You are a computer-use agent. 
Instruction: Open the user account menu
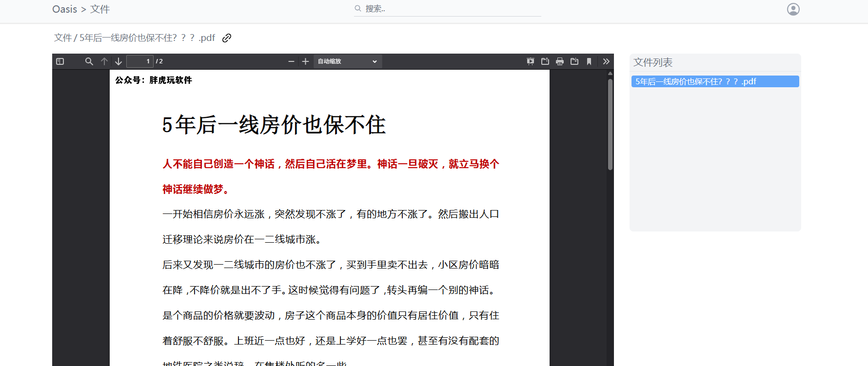click(793, 9)
